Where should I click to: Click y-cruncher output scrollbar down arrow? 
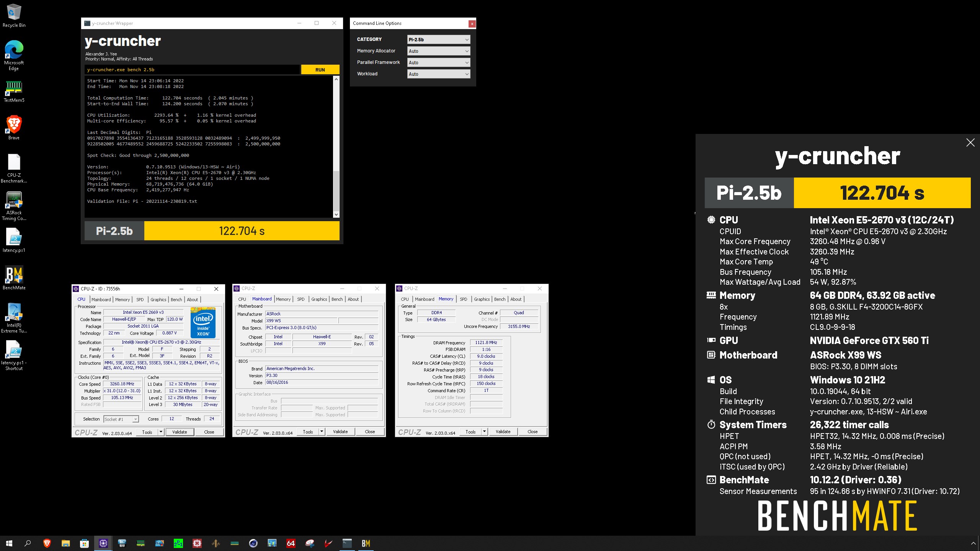click(336, 215)
